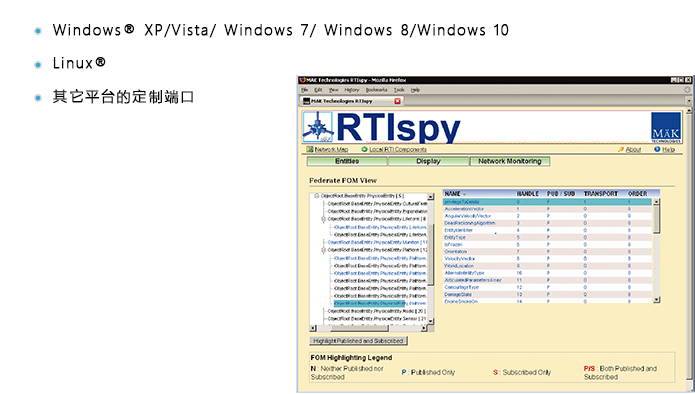
Task: Click the MÄK Technologies logo
Action: (x=666, y=128)
